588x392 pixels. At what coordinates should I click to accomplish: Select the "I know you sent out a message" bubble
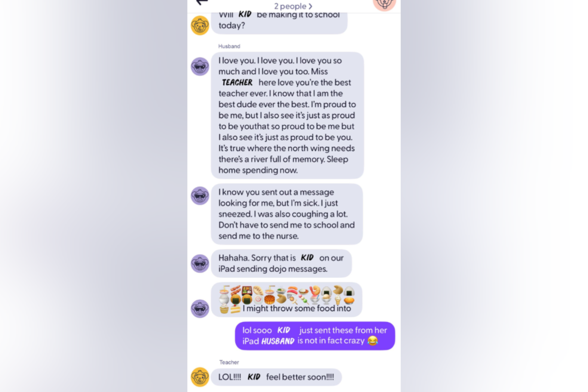(287, 214)
